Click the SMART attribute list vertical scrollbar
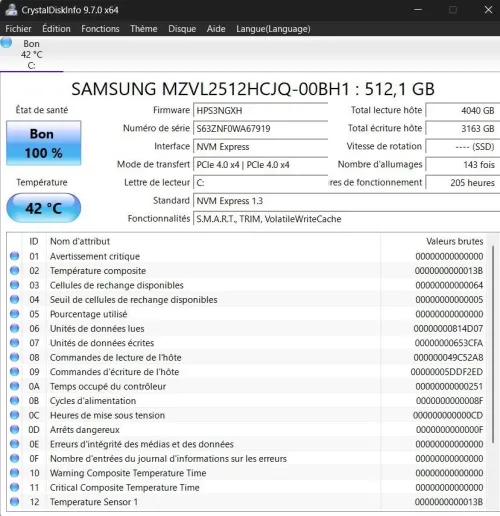Viewport: 500px width, 516px height. click(493, 345)
